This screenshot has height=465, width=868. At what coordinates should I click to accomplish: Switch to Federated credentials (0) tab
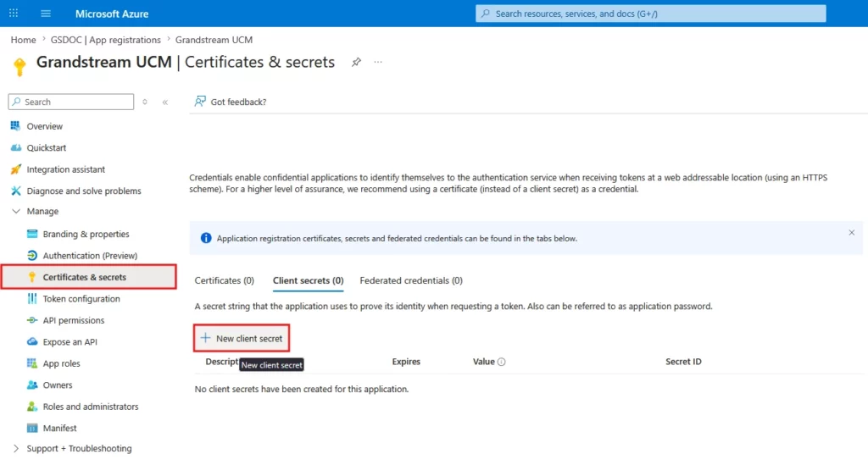click(411, 280)
